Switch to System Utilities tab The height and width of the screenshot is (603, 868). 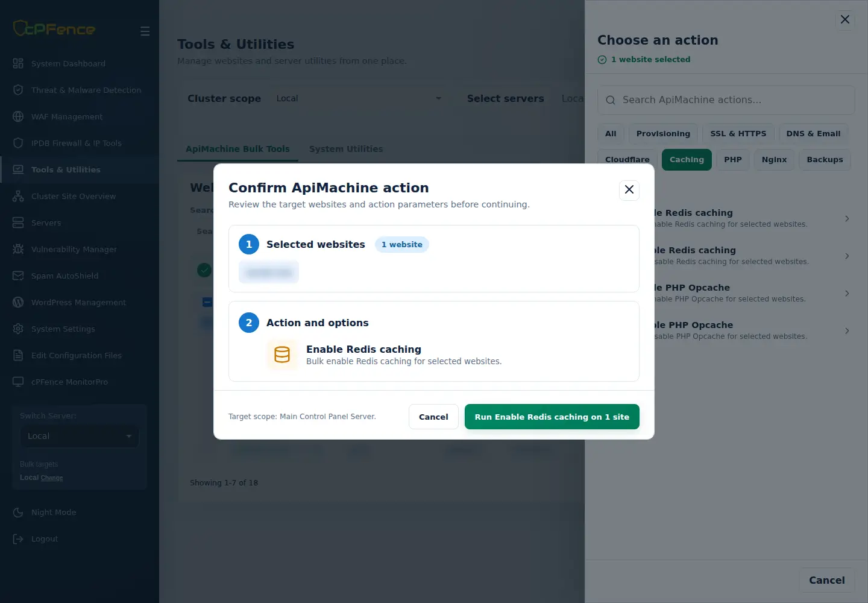(x=346, y=149)
